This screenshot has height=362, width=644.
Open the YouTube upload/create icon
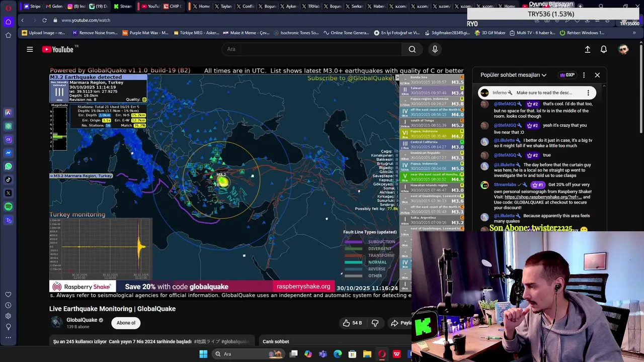587,49
